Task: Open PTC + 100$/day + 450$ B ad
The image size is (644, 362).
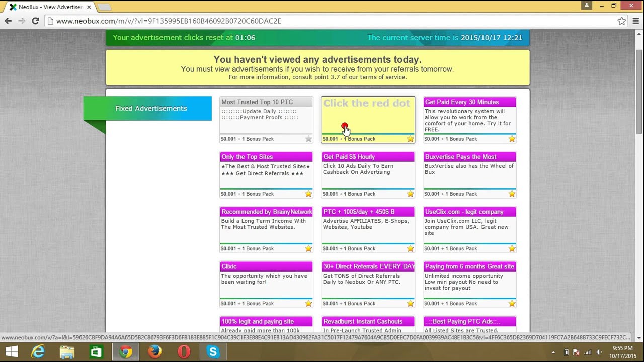Action: (368, 229)
